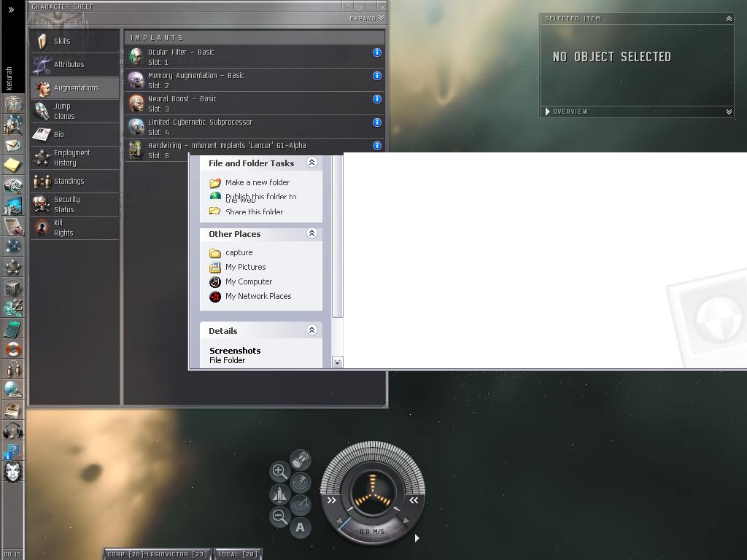
Task: Open the green calculator sidebar icon
Action: 13,328
